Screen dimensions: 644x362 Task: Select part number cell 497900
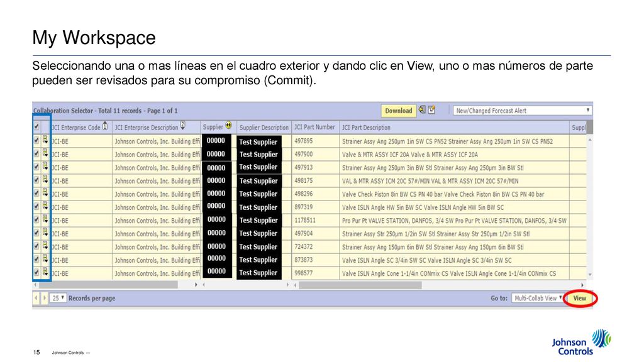click(x=304, y=154)
